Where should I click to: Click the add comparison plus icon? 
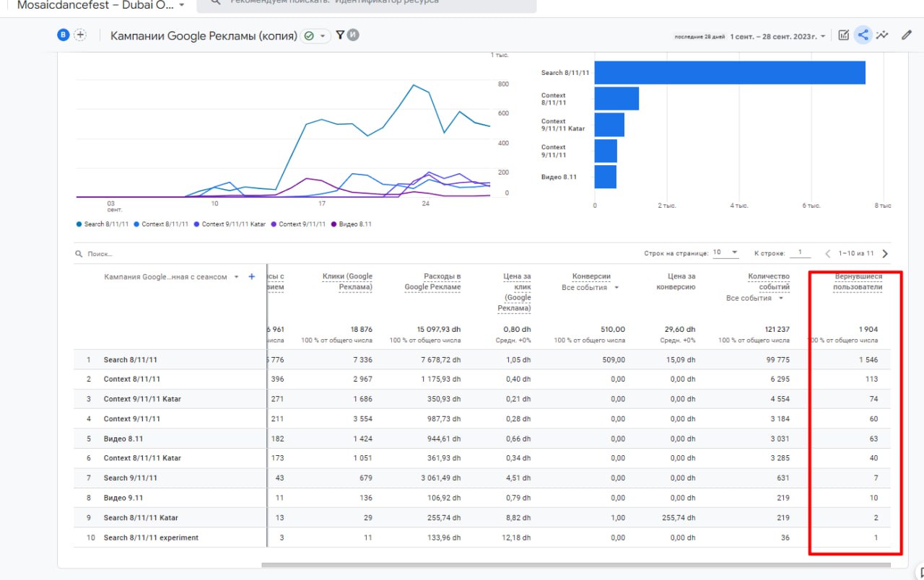click(80, 35)
